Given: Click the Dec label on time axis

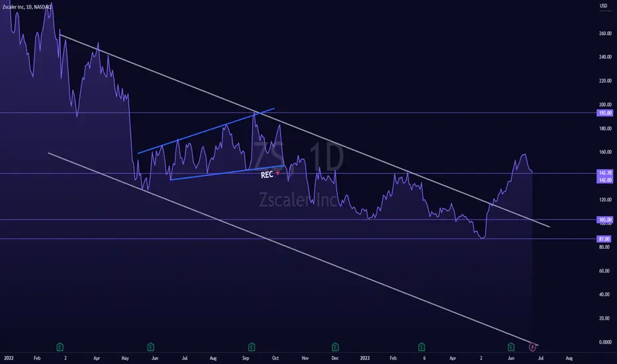Looking at the screenshot, I should pyautogui.click(x=335, y=358).
